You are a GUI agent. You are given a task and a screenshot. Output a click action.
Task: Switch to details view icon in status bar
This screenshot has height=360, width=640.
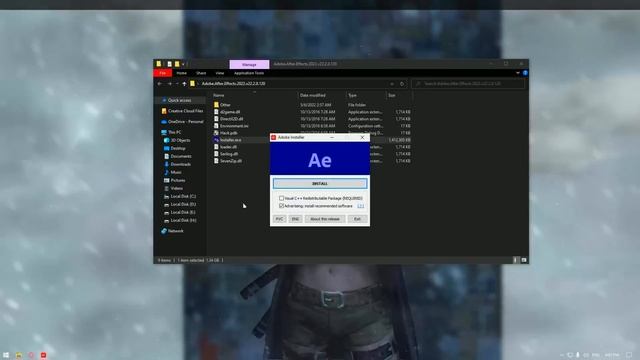tap(515, 260)
